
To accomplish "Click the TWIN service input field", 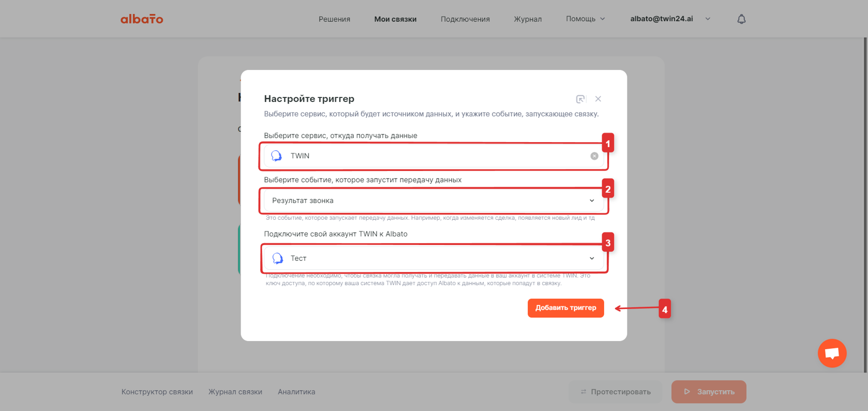I will pyautogui.click(x=434, y=156).
